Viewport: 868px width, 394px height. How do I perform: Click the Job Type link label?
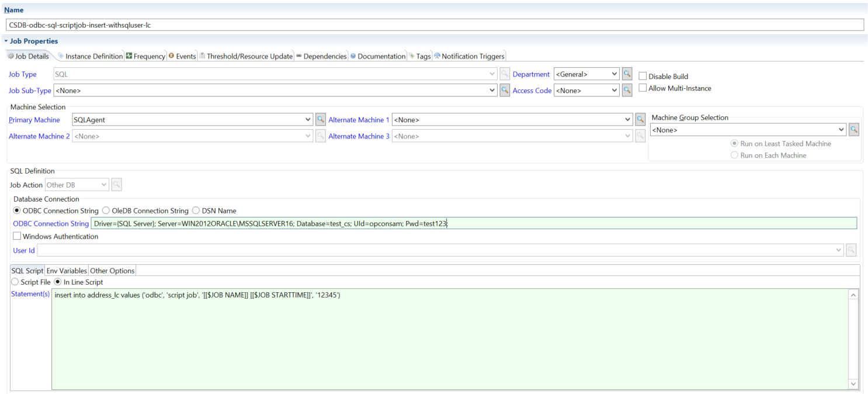click(22, 74)
